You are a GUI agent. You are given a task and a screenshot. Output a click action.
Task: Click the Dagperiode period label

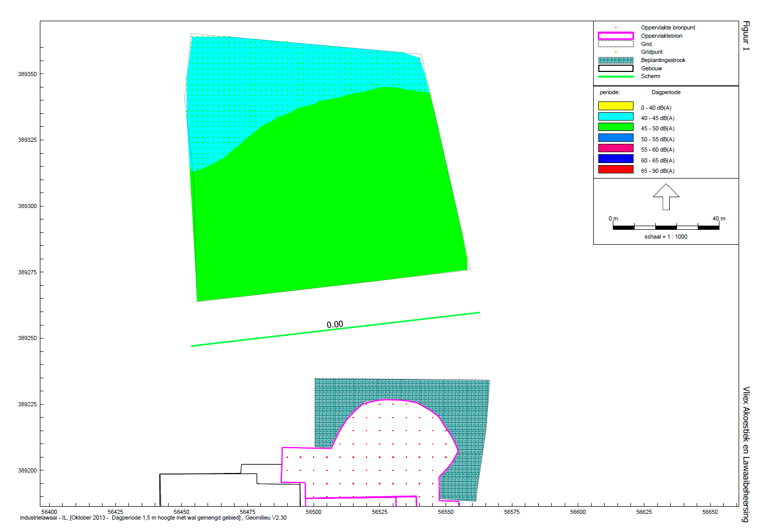pyautogui.click(x=666, y=92)
